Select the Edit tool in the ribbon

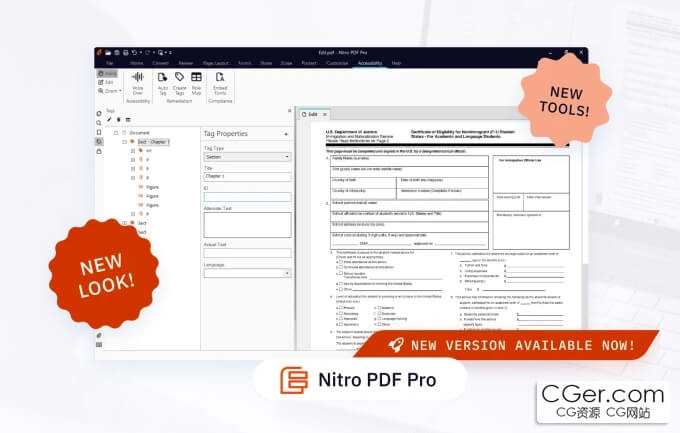pos(106,82)
